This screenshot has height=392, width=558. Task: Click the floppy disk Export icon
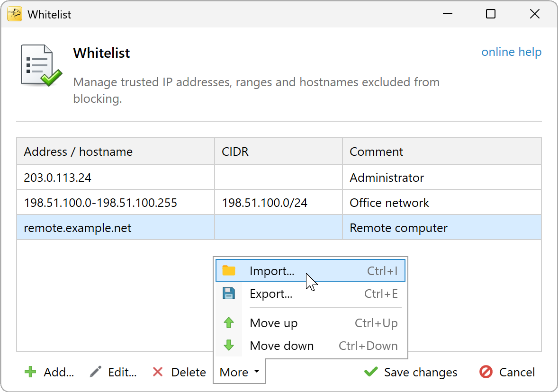click(229, 294)
